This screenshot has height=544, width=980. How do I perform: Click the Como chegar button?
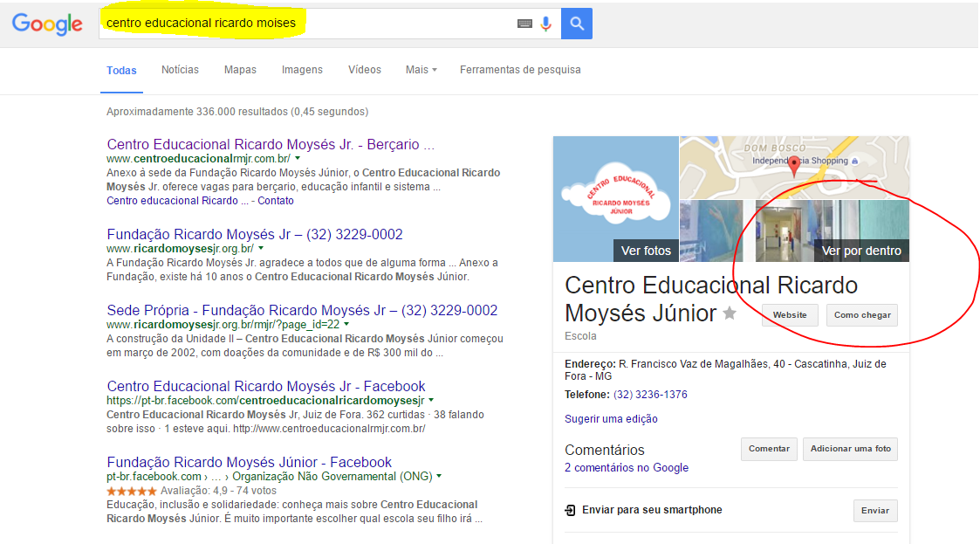(862, 315)
